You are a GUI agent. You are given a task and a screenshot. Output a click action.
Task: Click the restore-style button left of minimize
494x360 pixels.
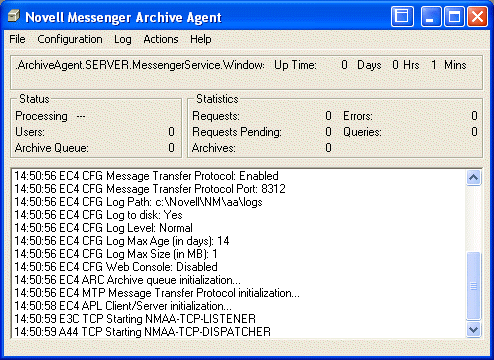[402, 16]
